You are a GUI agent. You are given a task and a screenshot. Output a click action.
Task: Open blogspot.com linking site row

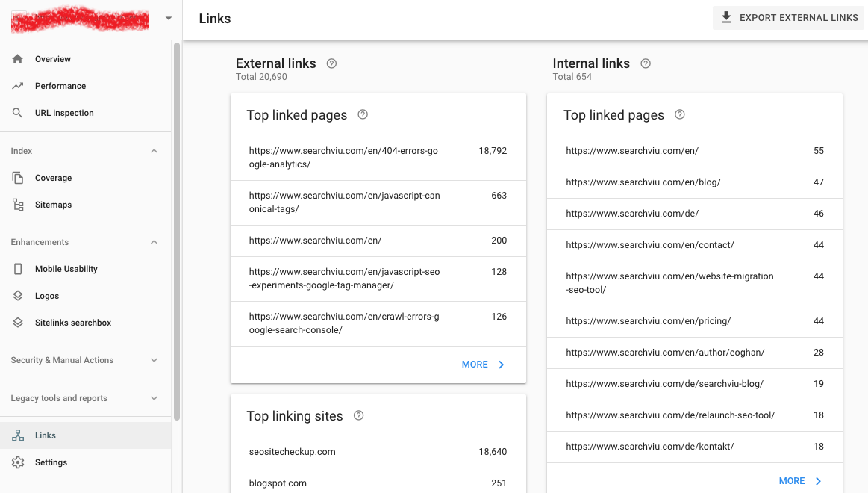378,483
